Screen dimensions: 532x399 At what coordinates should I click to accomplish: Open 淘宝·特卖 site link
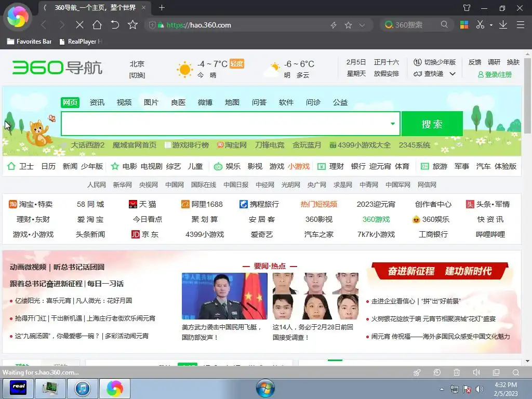pos(31,204)
